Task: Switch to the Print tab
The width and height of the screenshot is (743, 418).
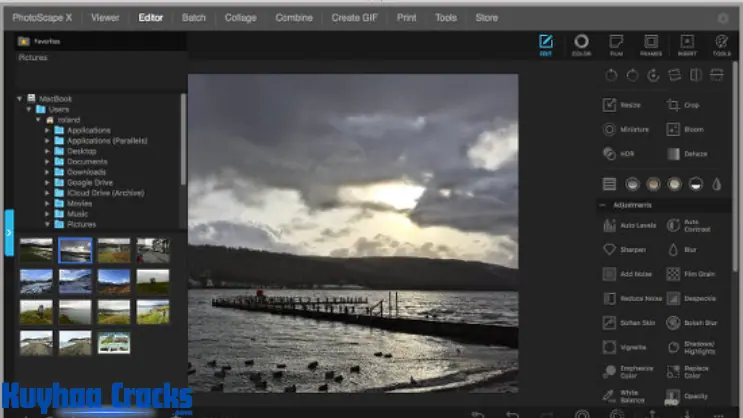Action: (x=407, y=18)
